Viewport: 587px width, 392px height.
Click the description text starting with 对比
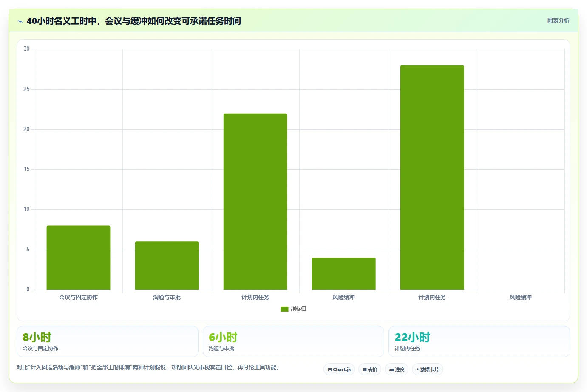148,367
